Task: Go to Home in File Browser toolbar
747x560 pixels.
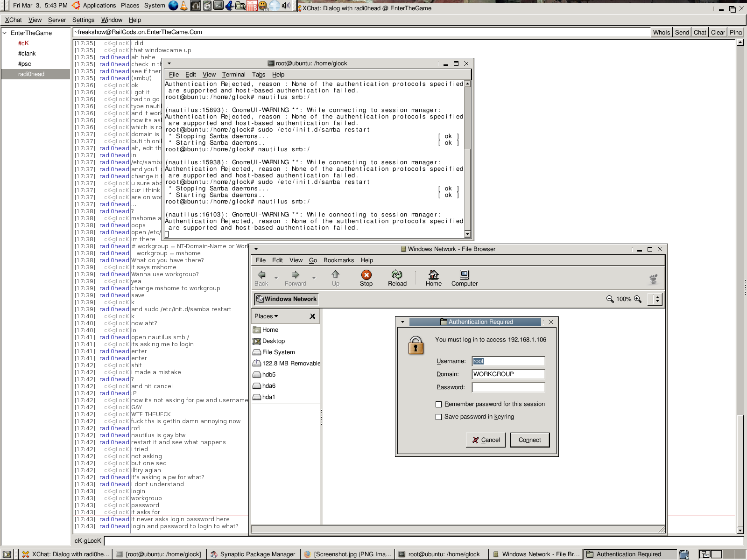Action: point(434,278)
